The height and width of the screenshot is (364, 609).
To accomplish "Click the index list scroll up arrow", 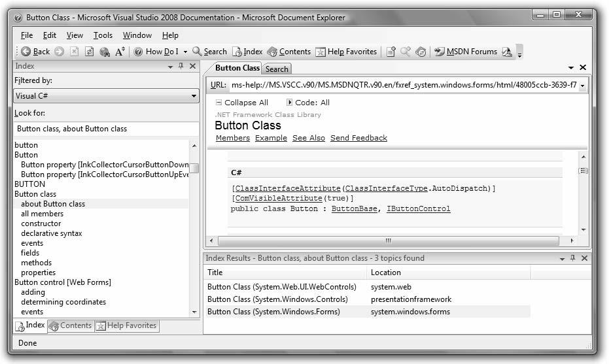I will (x=194, y=146).
